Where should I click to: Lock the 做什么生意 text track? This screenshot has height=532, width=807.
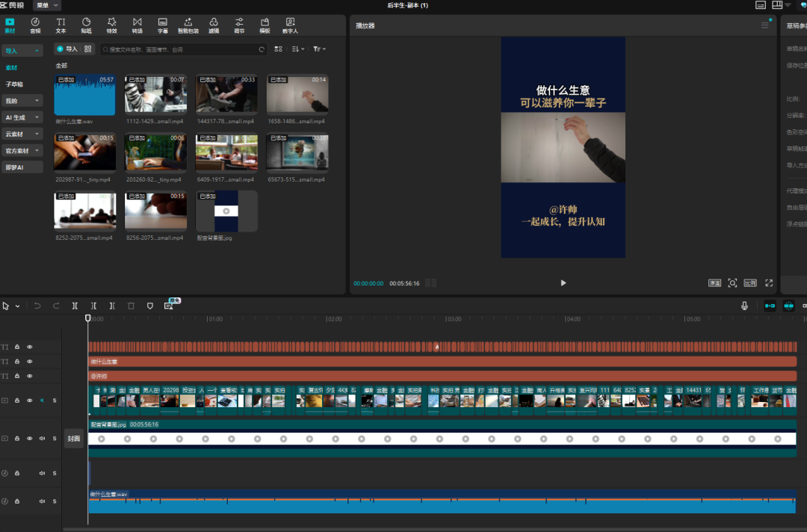click(x=17, y=362)
